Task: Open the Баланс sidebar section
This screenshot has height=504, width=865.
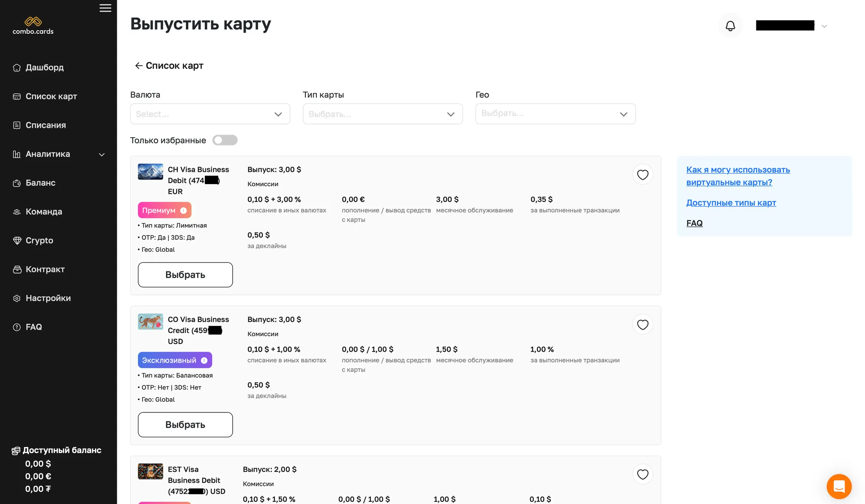Action: pos(40,183)
